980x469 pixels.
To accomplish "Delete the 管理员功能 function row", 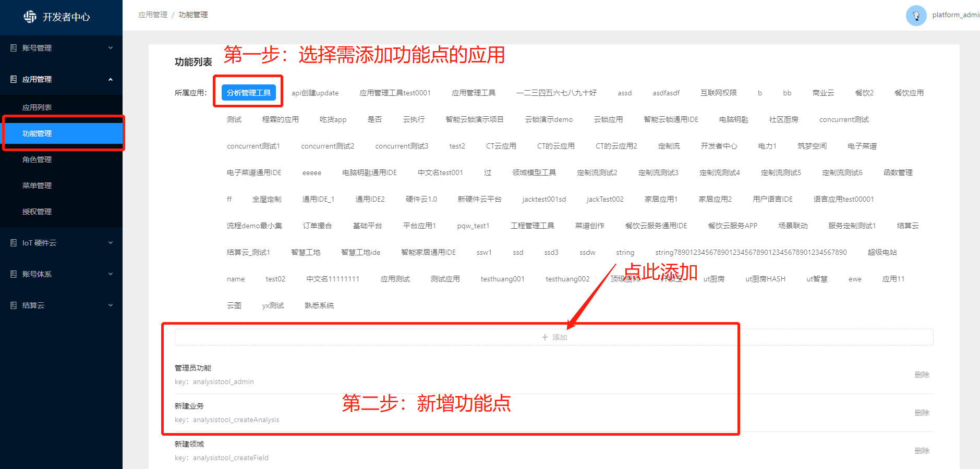I will tap(922, 375).
